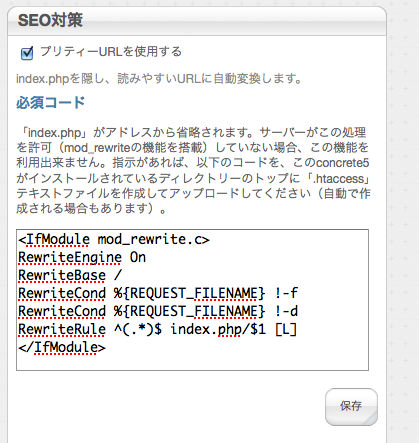Place cursor on RewriteEngine On line
419x443 pixels.
(82, 257)
